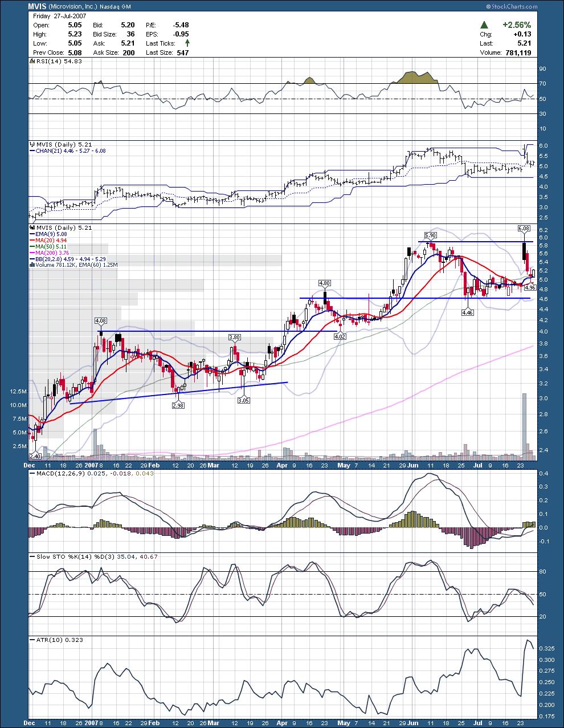Click the 4.08 peak price annotation

click(101, 321)
